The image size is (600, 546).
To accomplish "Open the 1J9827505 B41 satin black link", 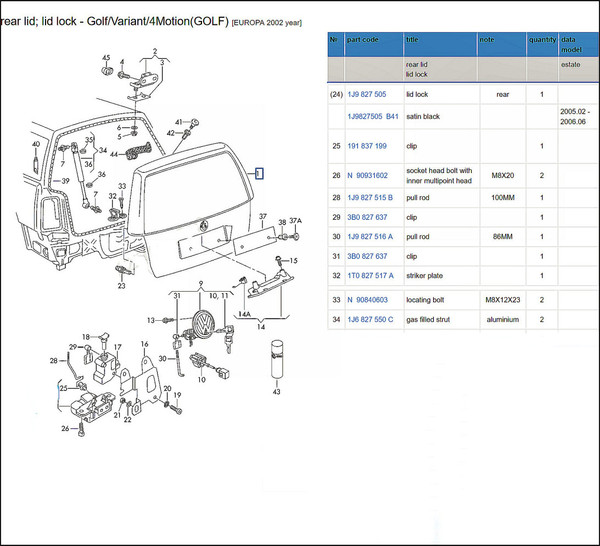I will coord(372,117).
